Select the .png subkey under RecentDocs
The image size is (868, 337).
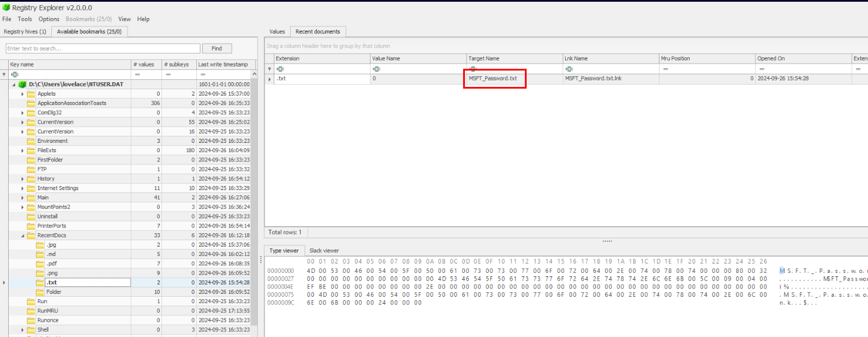(x=51, y=273)
